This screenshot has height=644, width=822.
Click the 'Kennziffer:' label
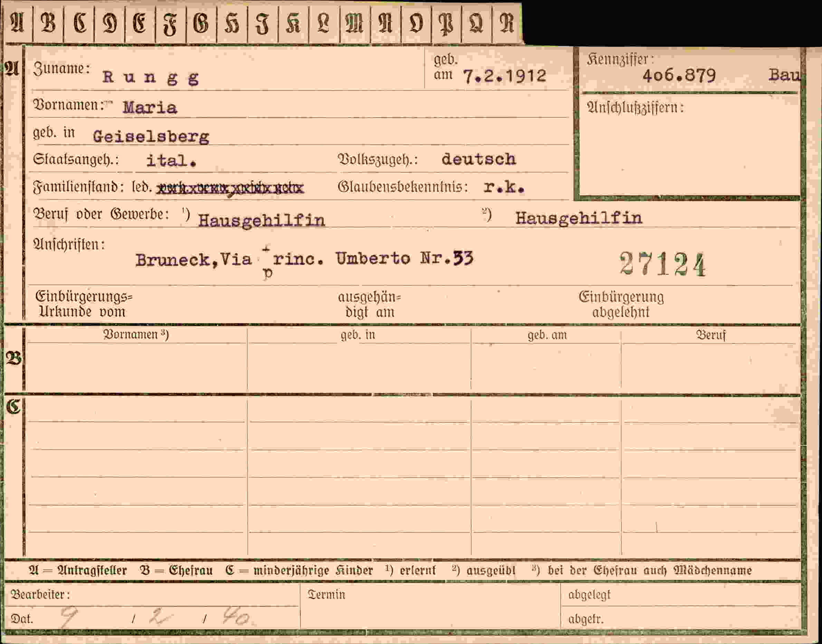point(621,59)
